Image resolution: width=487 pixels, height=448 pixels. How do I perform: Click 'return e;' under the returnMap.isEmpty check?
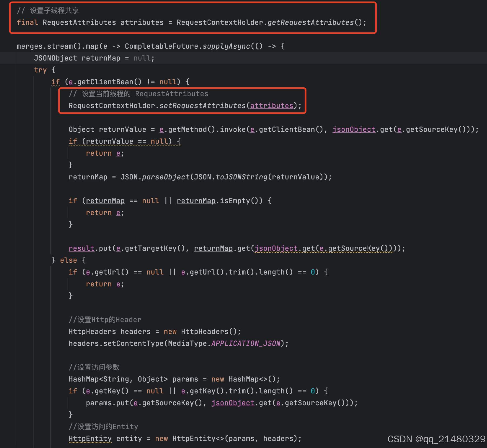(105, 213)
